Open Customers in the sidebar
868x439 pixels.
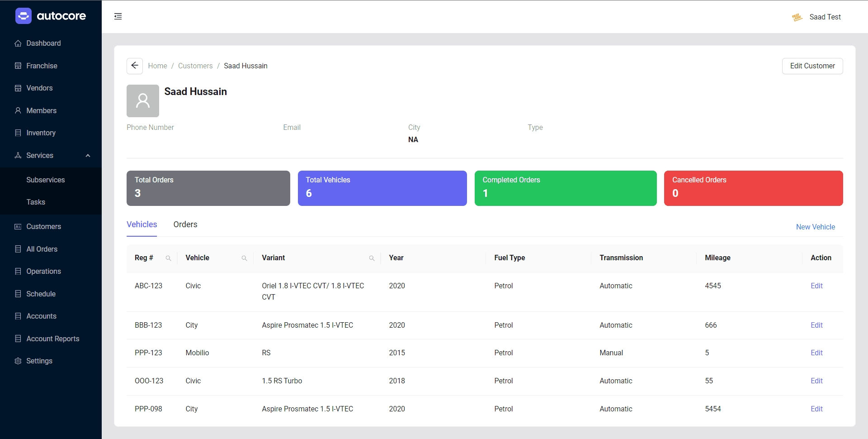click(x=43, y=226)
